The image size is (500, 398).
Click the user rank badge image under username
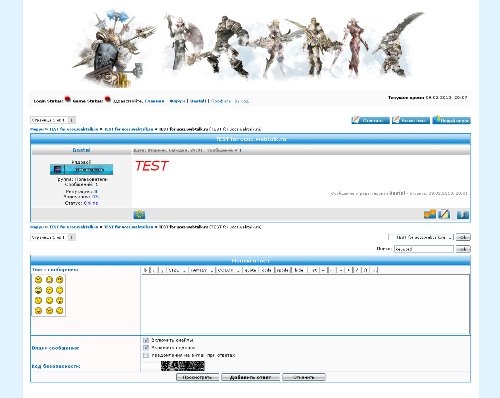(x=81, y=169)
